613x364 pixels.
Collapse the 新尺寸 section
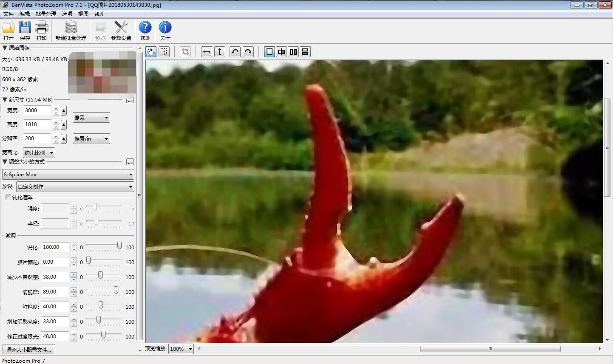click(x=5, y=100)
